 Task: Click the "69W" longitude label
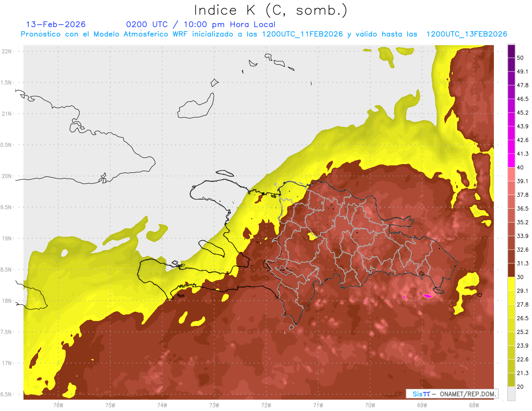(x=422, y=405)
